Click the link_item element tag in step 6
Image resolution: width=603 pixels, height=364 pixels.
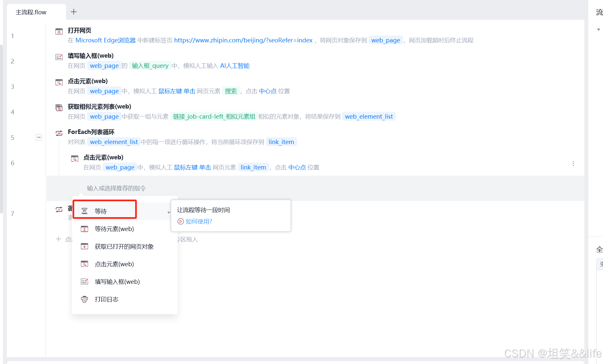(253, 167)
